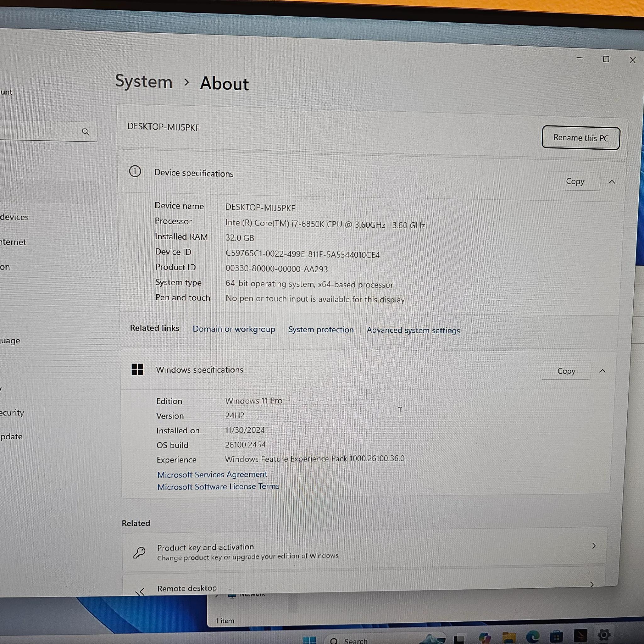
Task: Click the Device specifications info icon
Action: pos(135,171)
